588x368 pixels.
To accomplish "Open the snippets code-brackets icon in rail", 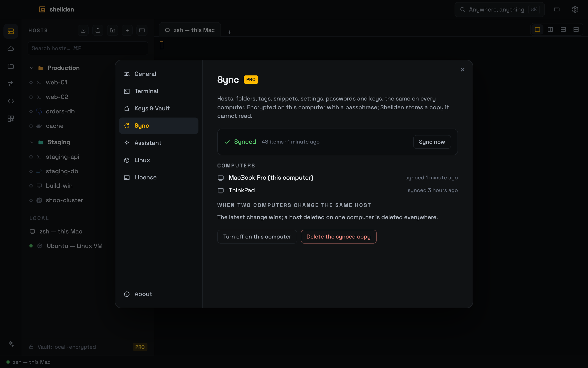I will coord(11,101).
